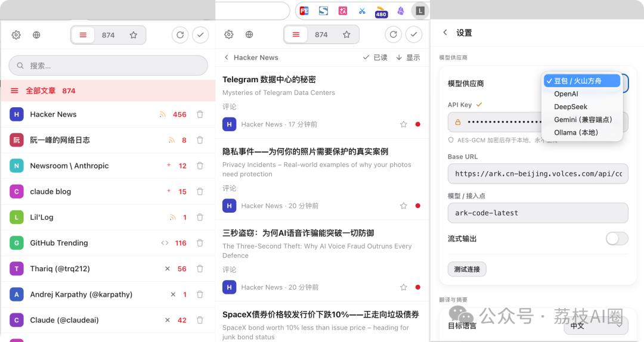Delete the GitHub Trending feed
644x342 pixels.
[200, 242]
